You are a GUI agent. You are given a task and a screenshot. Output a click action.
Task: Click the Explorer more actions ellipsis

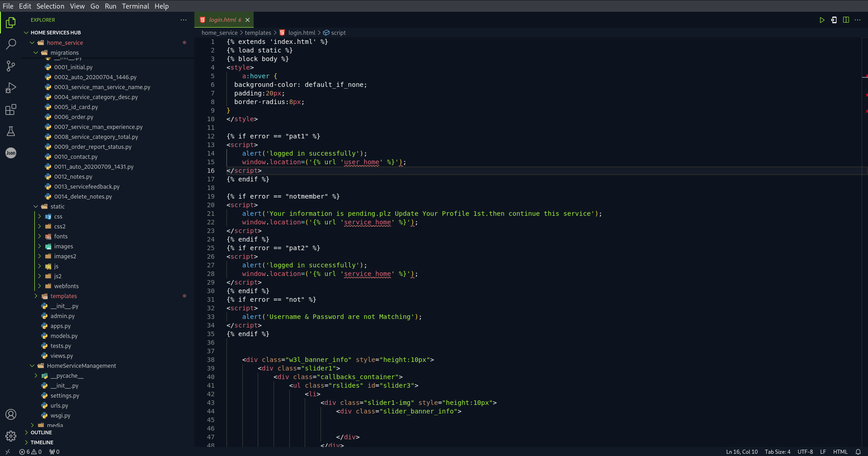pyautogui.click(x=183, y=20)
